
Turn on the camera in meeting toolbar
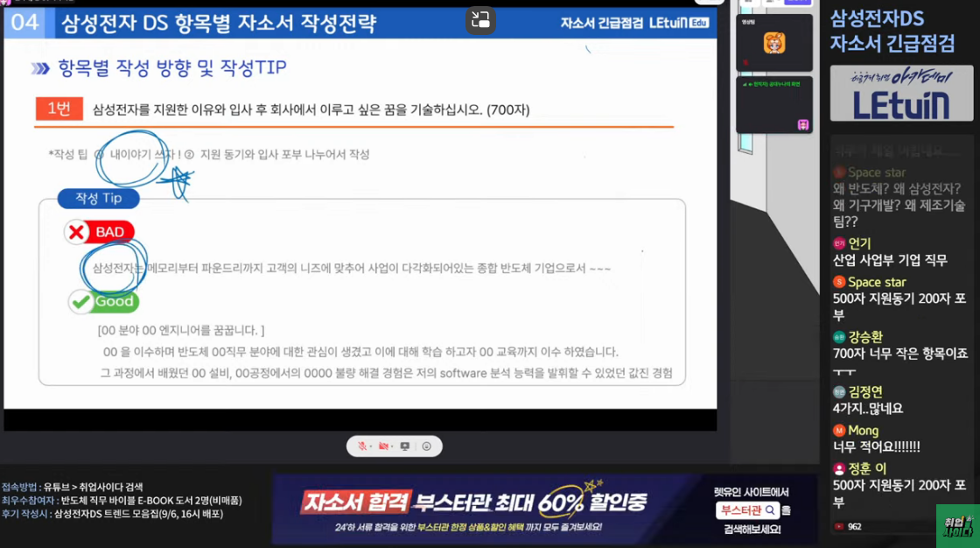pyautogui.click(x=382, y=446)
